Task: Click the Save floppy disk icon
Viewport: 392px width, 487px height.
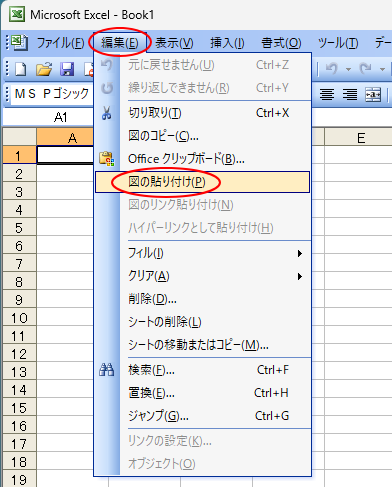Action: tap(67, 69)
